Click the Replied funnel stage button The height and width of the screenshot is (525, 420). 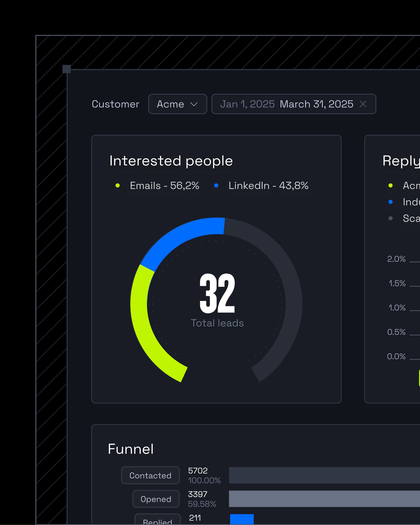click(x=158, y=519)
